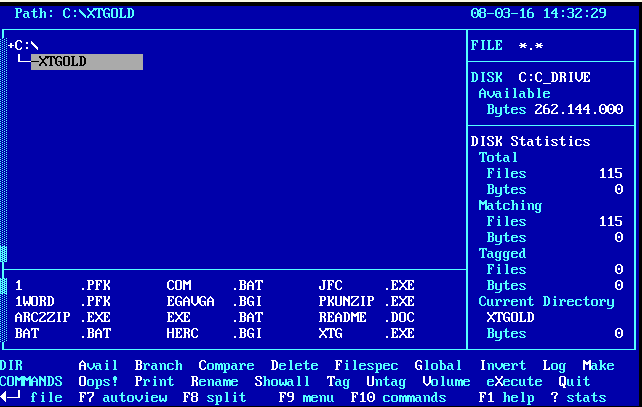Open F1 help
The width and height of the screenshot is (642, 407).
tap(503, 397)
